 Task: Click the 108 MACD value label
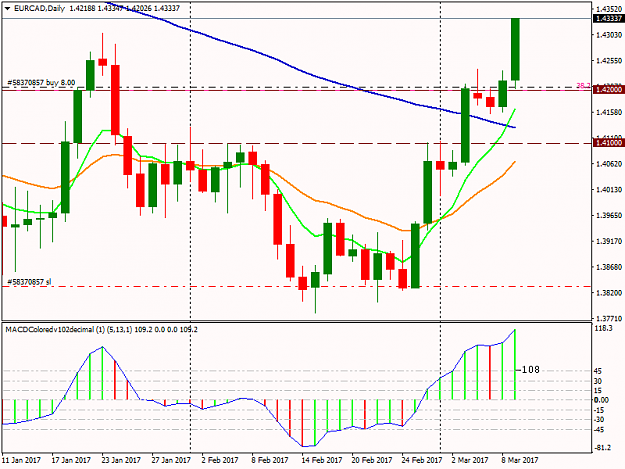(531, 370)
